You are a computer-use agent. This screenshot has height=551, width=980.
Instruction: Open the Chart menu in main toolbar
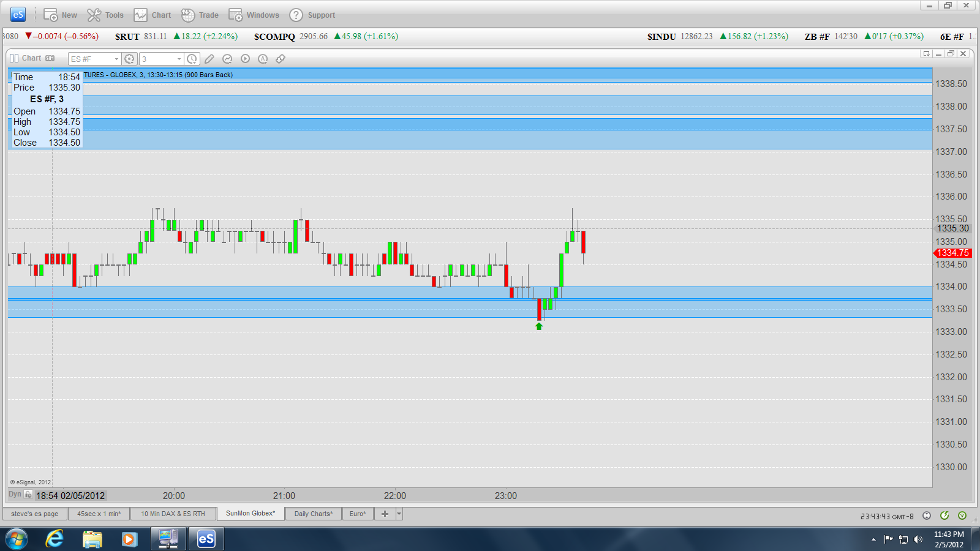[153, 15]
